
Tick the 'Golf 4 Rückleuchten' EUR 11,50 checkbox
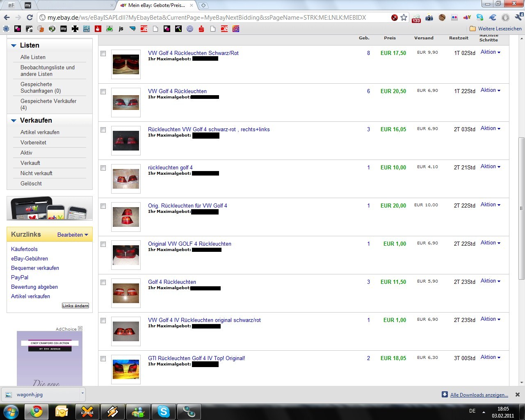(x=103, y=283)
